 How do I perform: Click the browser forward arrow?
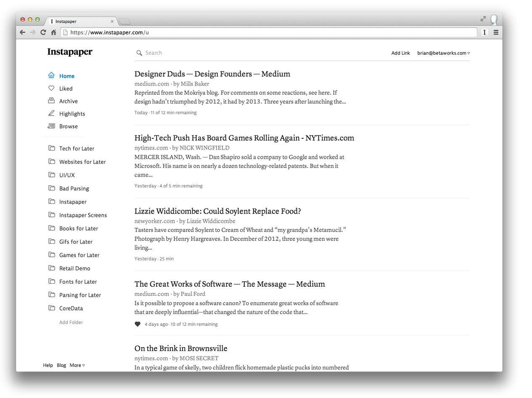click(33, 32)
